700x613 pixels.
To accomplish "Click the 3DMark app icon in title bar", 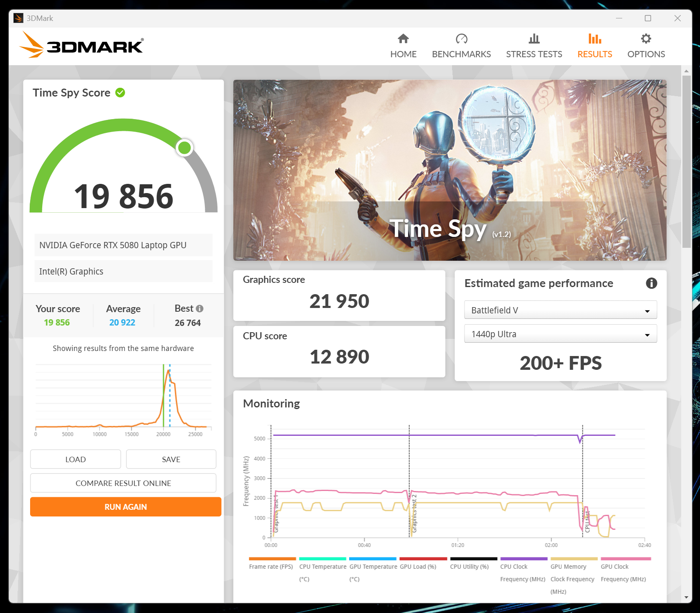I will pos(18,18).
